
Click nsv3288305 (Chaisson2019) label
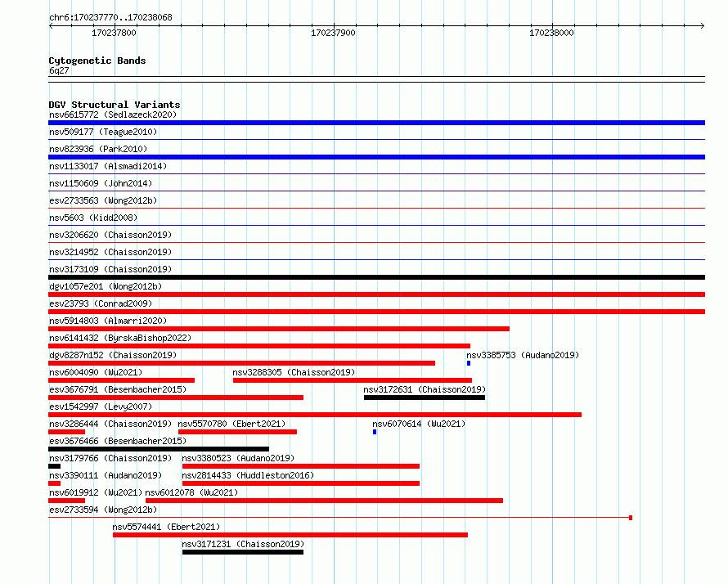(294, 372)
